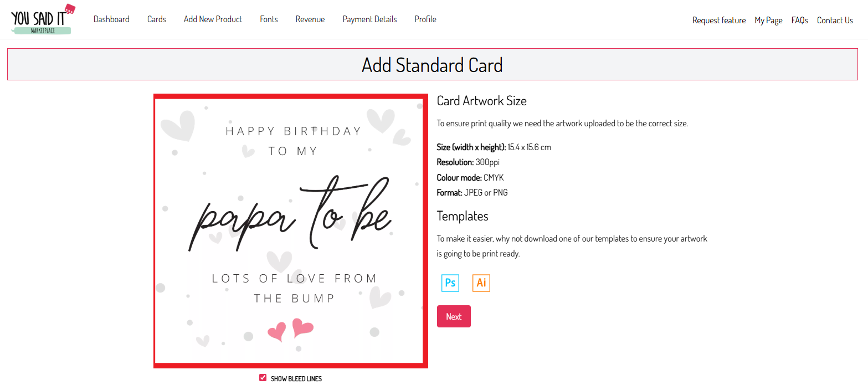
Task: Select Payment Details in the navbar
Action: (369, 19)
